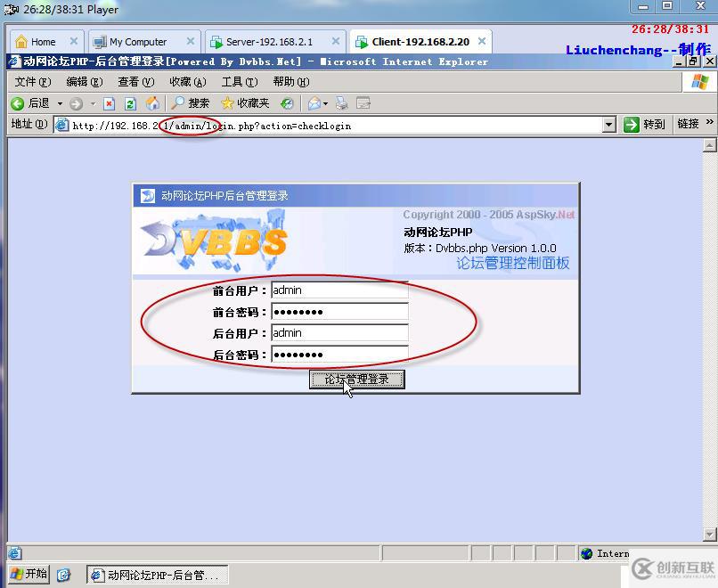
Task: Click the Search (搜索) magnifier icon
Action: tap(177, 103)
